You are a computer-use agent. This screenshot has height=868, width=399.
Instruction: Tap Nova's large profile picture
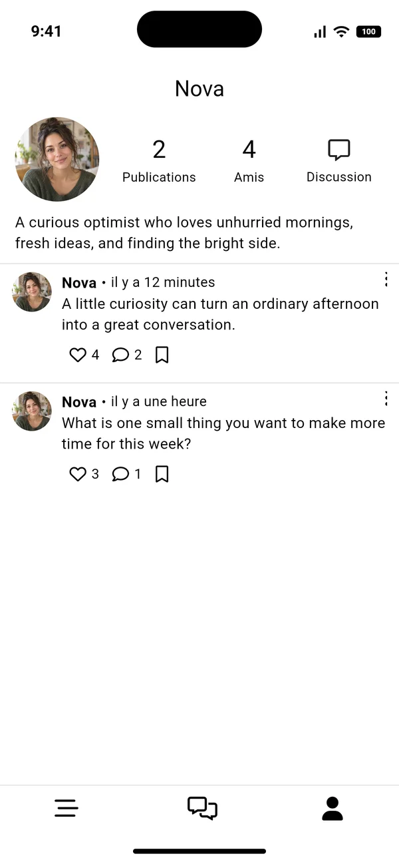57,159
